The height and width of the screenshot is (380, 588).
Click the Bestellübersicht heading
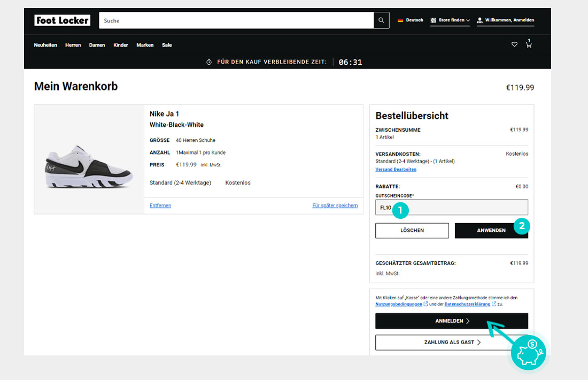click(x=412, y=116)
